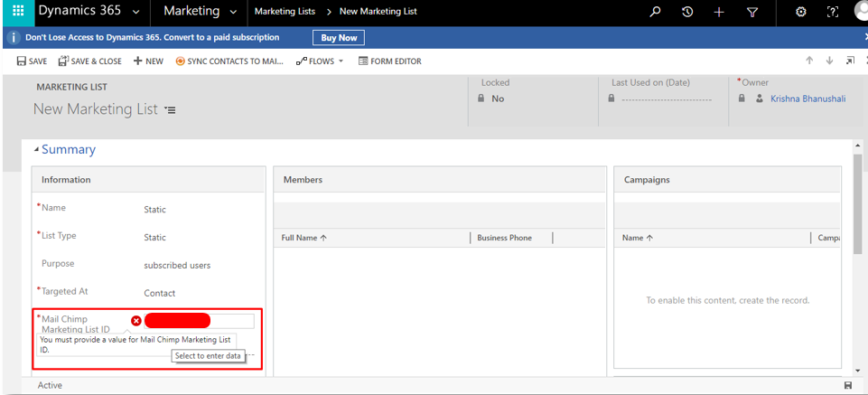This screenshot has width=868, height=395.
Task: Open advanced find filter icon
Action: [x=751, y=12]
